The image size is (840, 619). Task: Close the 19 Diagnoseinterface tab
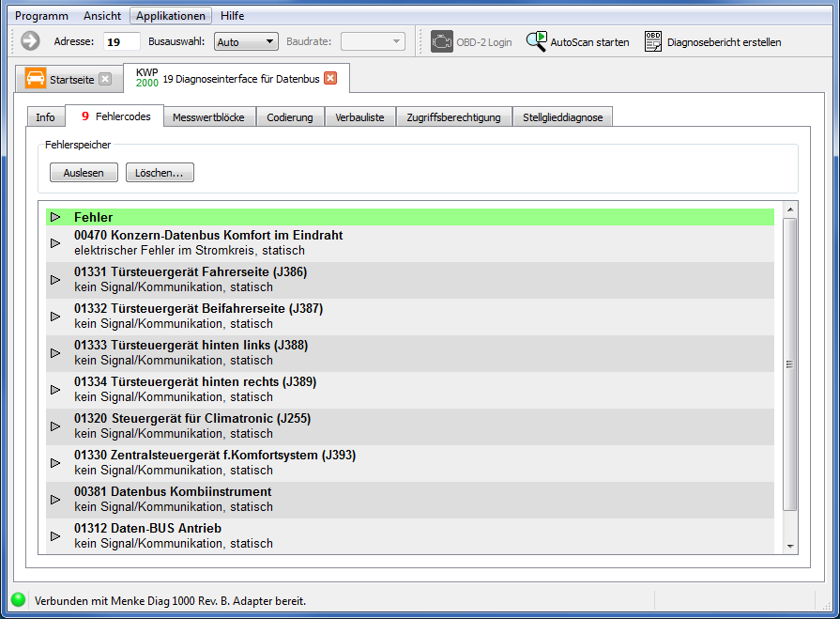(330, 78)
